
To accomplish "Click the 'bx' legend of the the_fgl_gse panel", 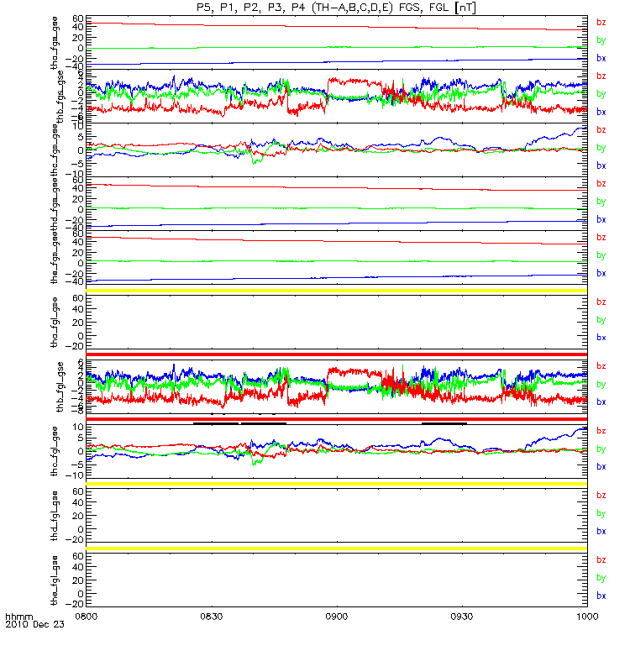I will (x=601, y=596).
